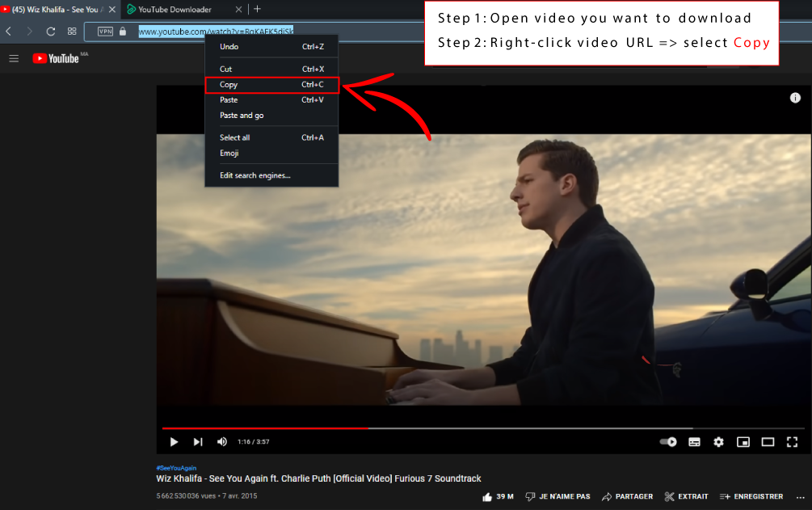812x510 pixels.
Task: Click the video info card icon
Action: coord(795,98)
